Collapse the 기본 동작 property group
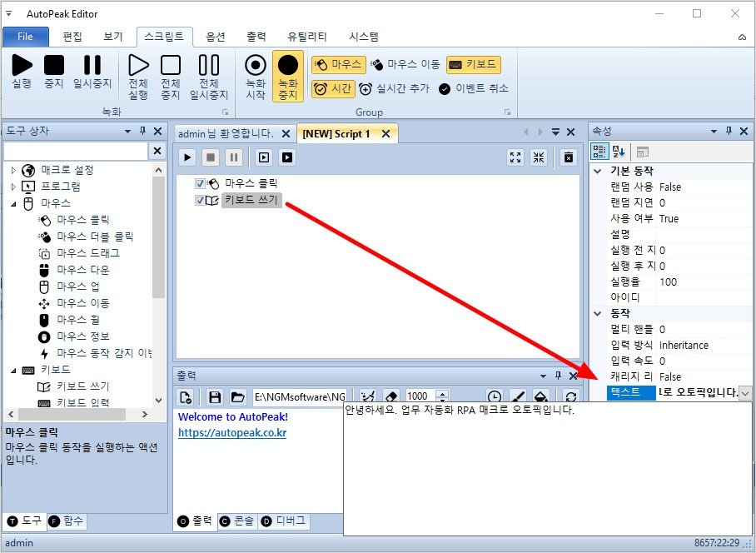The height and width of the screenshot is (553, 756). coord(598,171)
